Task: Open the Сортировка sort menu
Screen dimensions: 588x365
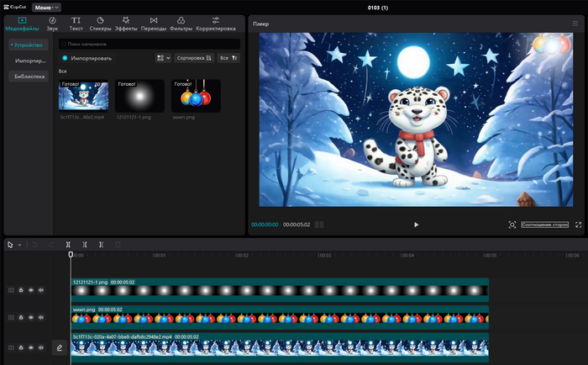Action: [x=194, y=58]
